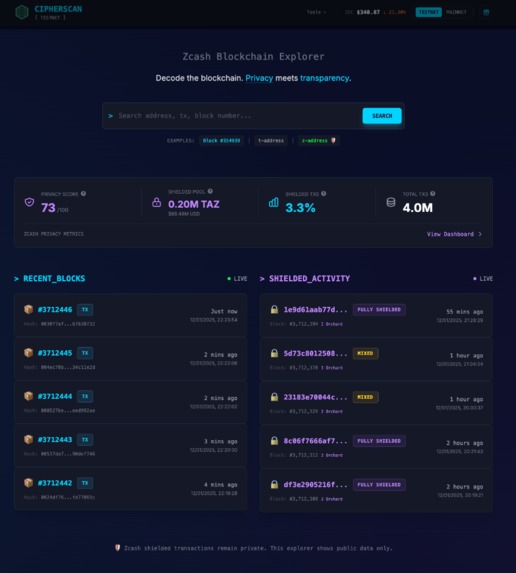Image resolution: width=516 pixels, height=573 pixels.
Task: Click the package icon for block #3712444
Action: 29,396
